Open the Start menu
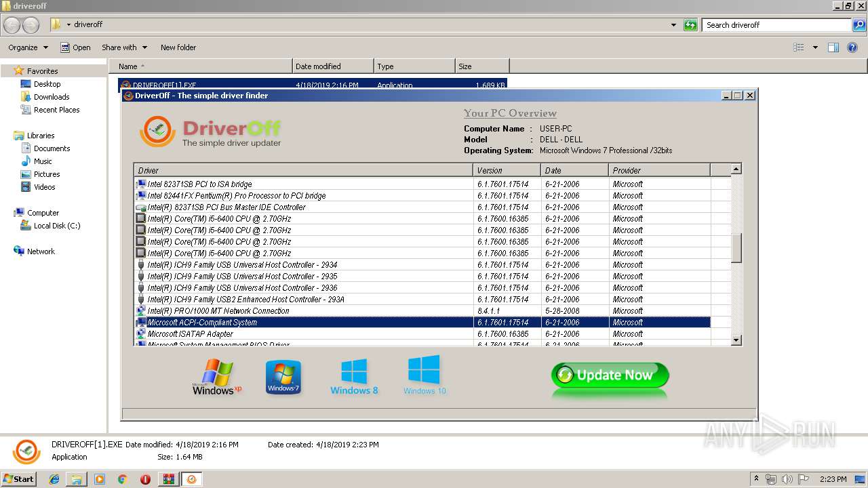 18,479
